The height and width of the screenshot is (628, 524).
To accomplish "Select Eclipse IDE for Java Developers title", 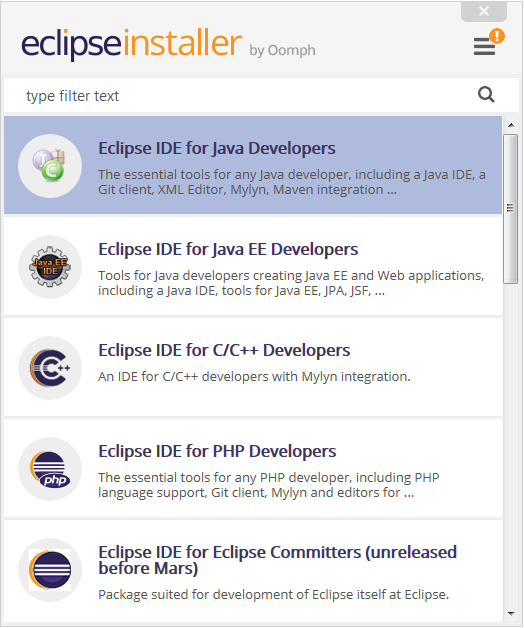I will tap(217, 148).
